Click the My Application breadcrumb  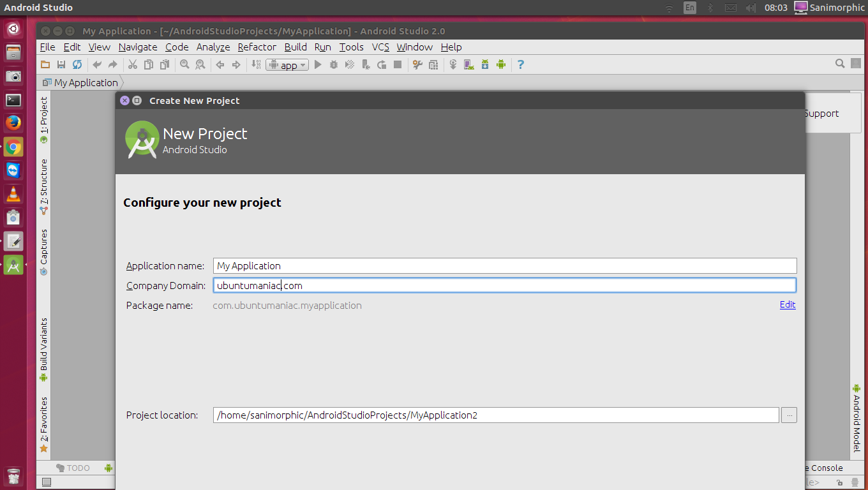click(80, 83)
